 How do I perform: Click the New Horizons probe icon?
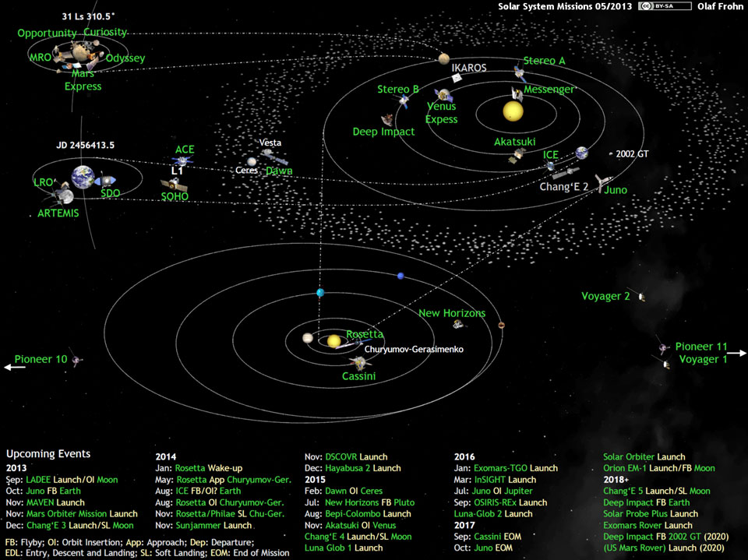(x=457, y=325)
